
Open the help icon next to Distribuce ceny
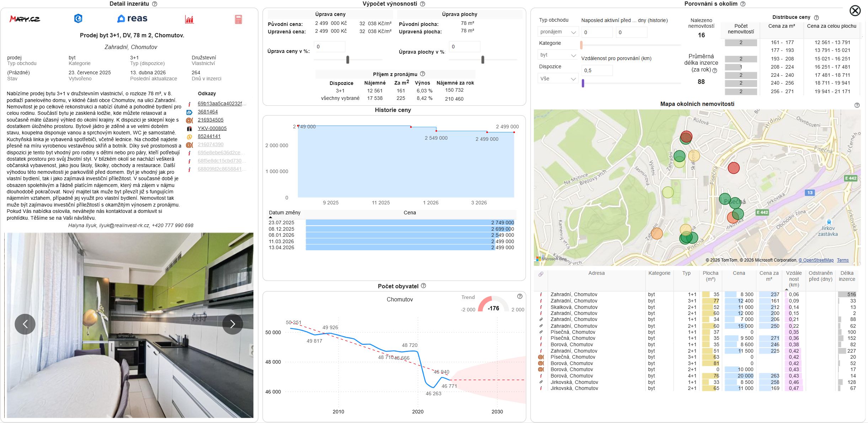(x=816, y=17)
